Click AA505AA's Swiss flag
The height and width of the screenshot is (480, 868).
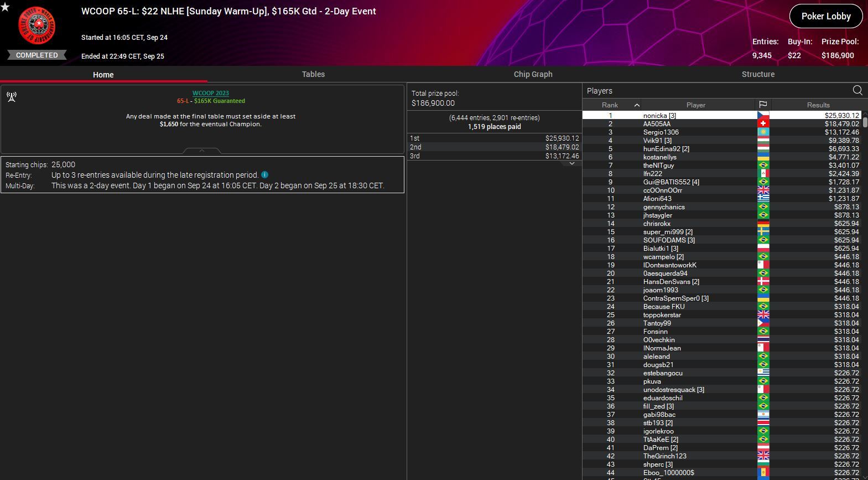pyautogui.click(x=763, y=123)
